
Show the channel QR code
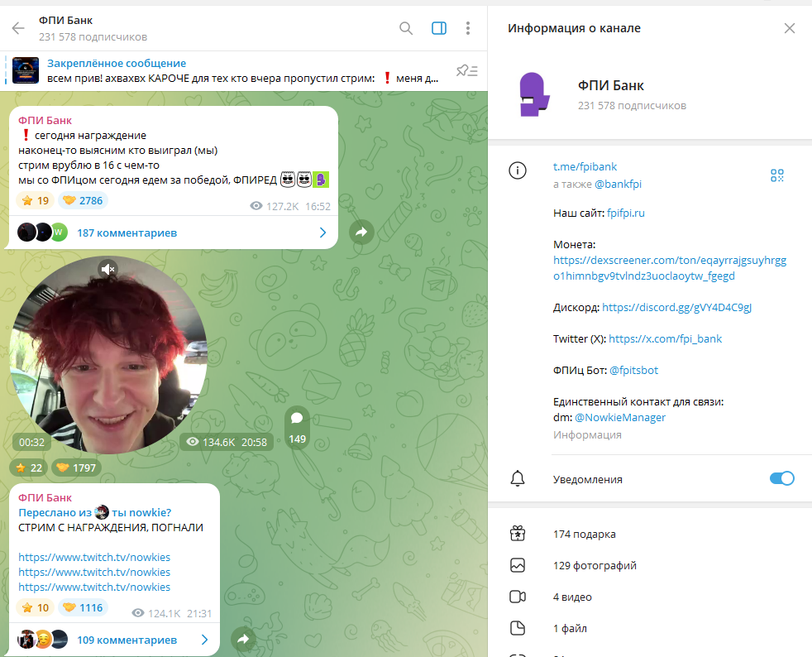pos(776,175)
